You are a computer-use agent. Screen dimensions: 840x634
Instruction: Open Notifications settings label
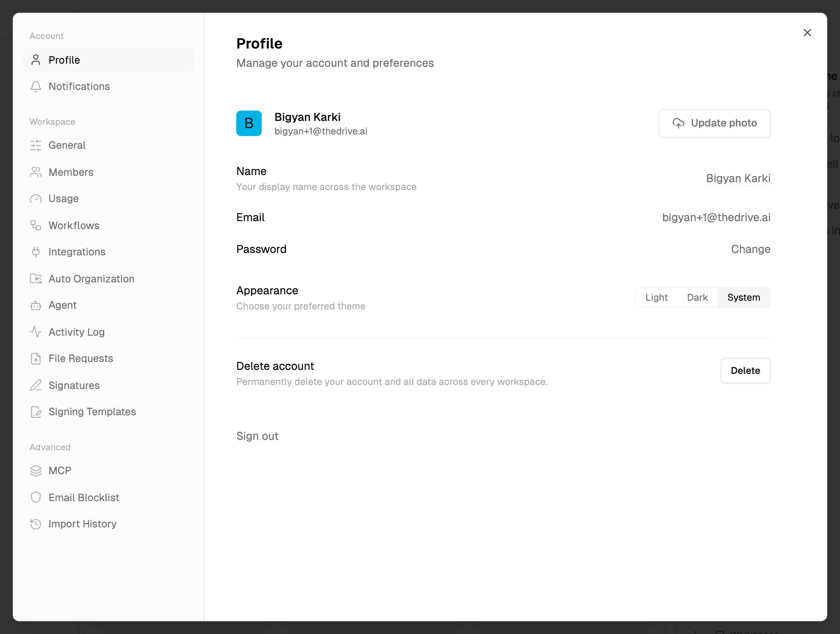pyautogui.click(x=79, y=86)
